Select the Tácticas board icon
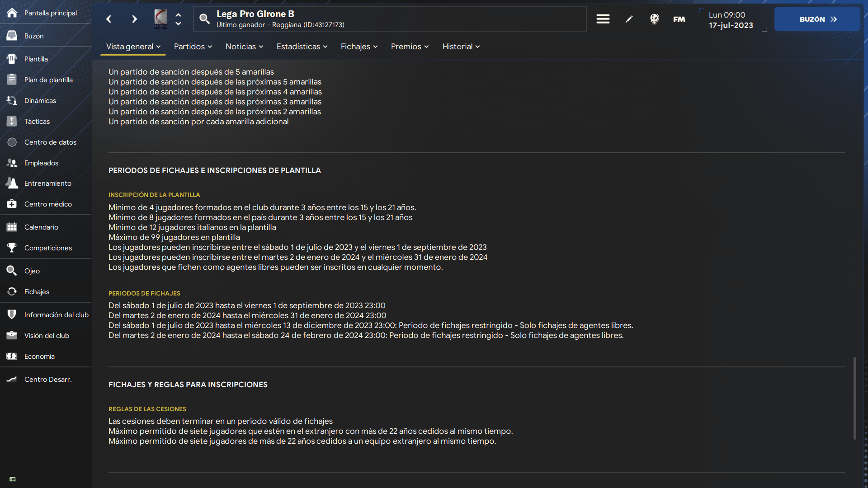 12,121
